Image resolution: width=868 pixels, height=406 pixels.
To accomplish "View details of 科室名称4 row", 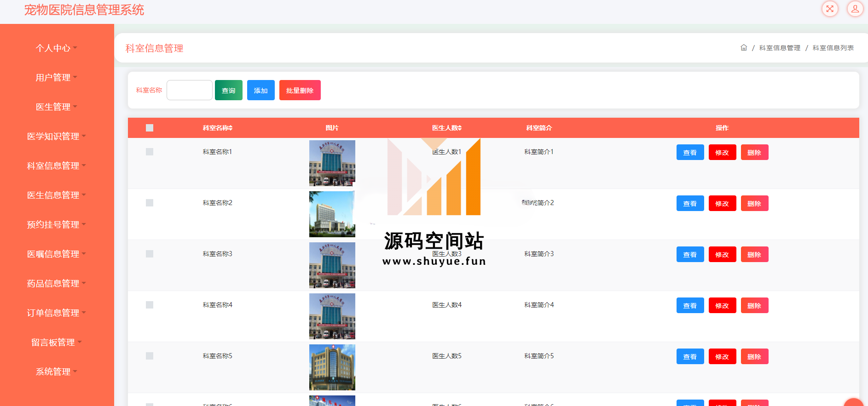I will click(690, 305).
